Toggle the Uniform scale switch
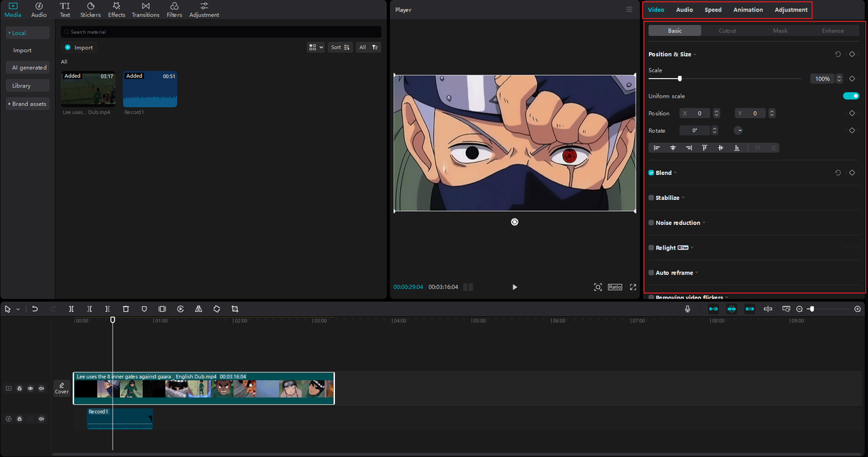868x457 pixels. pyautogui.click(x=851, y=96)
